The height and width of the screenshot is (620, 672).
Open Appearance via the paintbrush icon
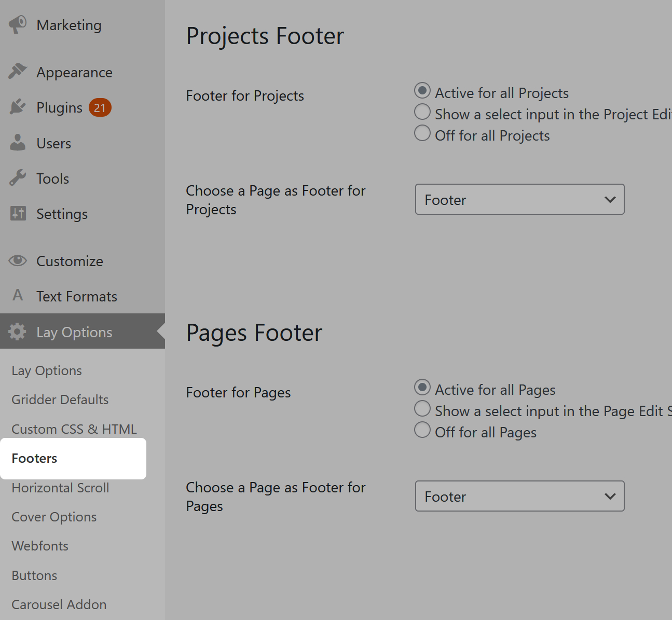[17, 71]
